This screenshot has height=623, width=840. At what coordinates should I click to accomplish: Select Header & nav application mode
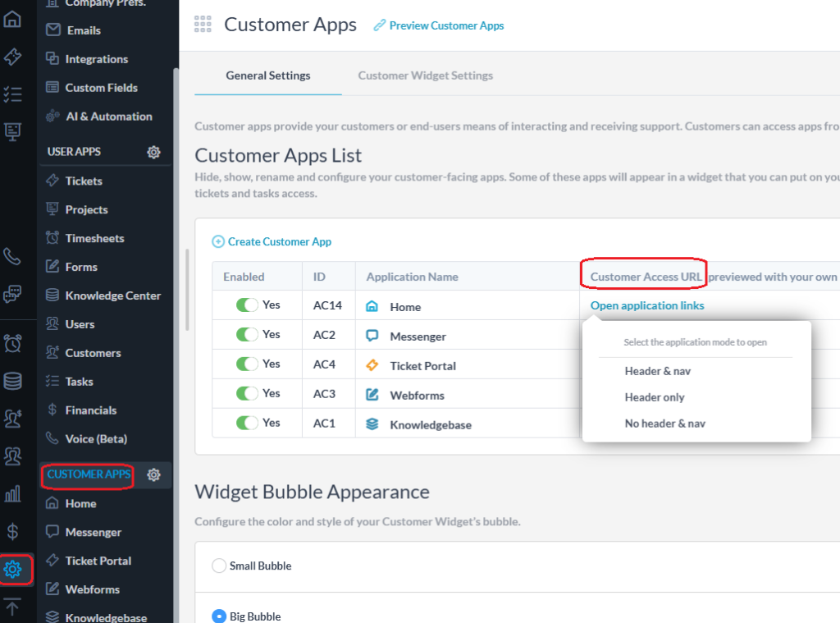click(657, 371)
